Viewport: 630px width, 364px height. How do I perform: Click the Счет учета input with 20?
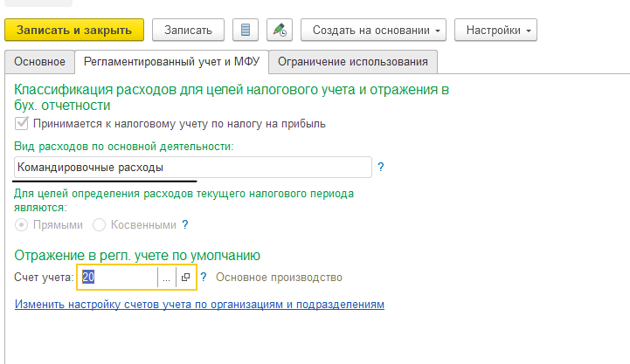[119, 277]
